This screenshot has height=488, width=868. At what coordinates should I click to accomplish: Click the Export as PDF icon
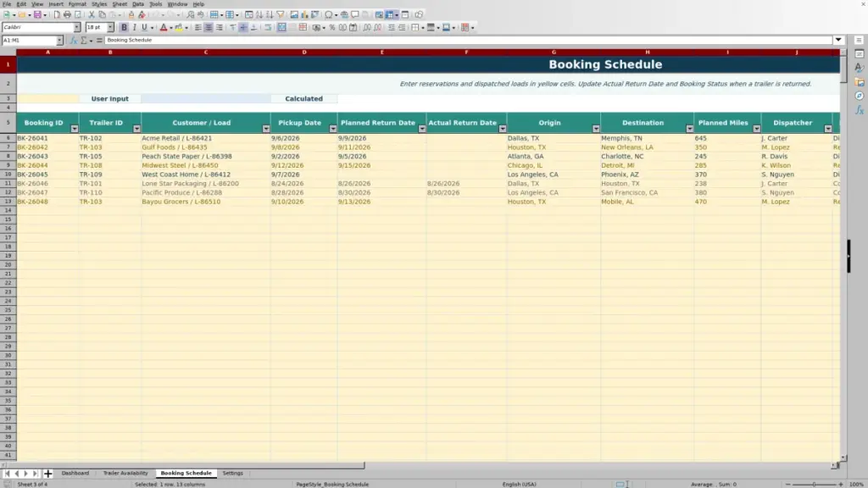pyautogui.click(x=57, y=15)
